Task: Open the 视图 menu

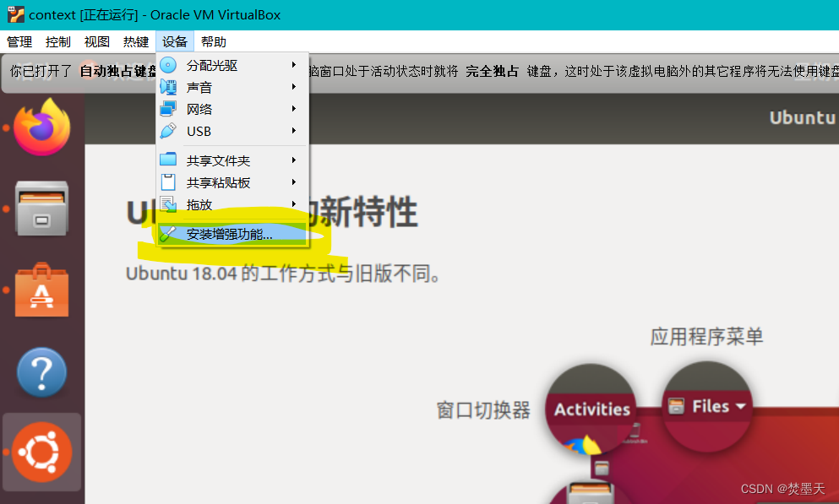Action: point(97,41)
